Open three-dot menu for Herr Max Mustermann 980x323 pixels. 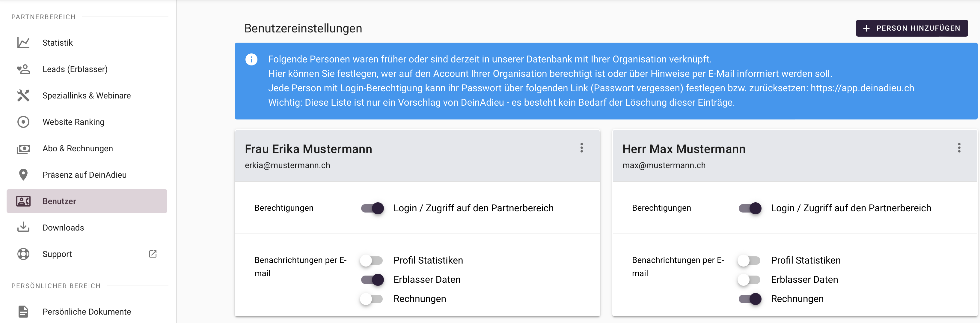pos(959,148)
